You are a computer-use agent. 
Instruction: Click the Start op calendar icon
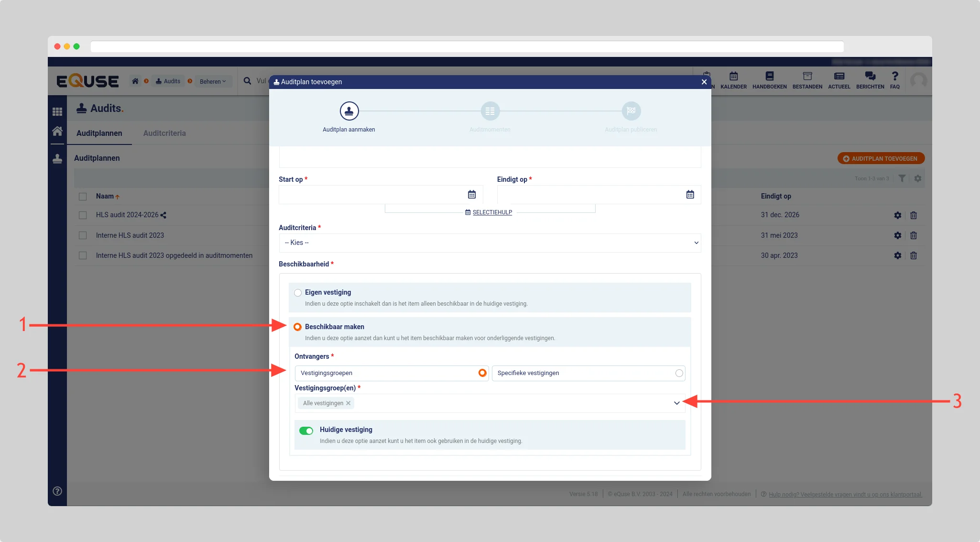471,195
